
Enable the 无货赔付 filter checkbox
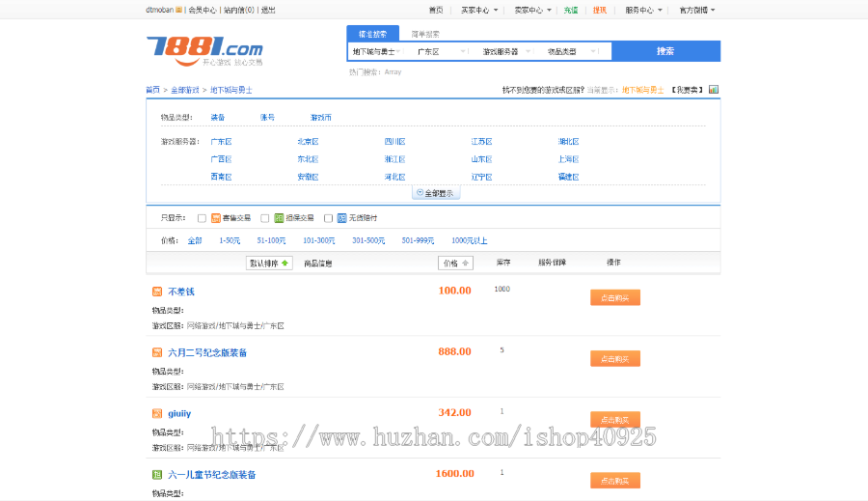tap(328, 218)
